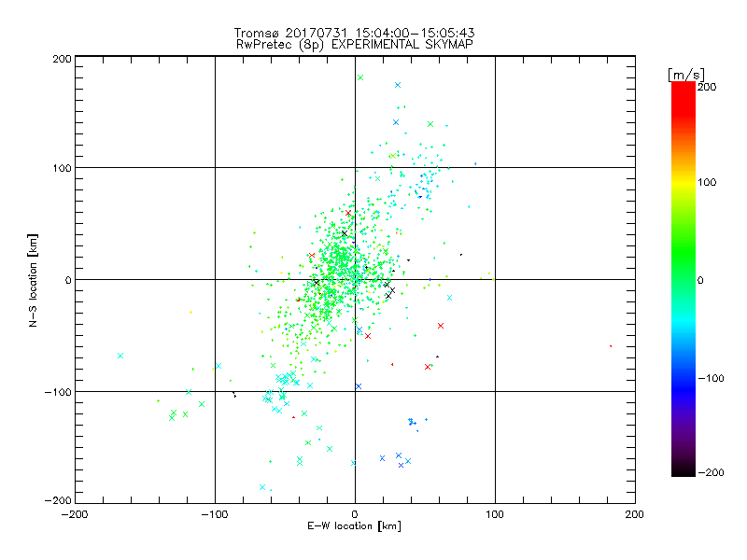Image resolution: width=747 pixels, height=560 pixels.
Task: Click the plot title 'Tromsø 20170731 15:04:00-15:05:43'
Action: tap(354, 33)
